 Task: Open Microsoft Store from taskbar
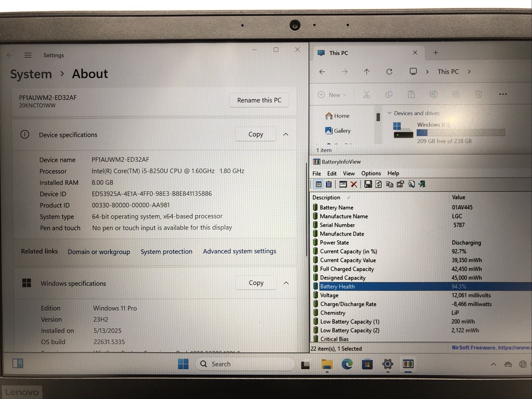coord(367,364)
